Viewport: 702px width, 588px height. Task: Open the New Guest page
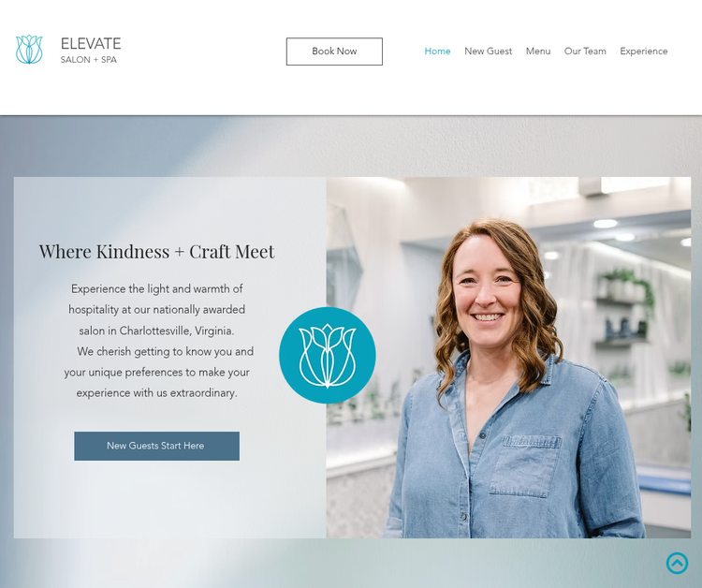click(x=488, y=51)
